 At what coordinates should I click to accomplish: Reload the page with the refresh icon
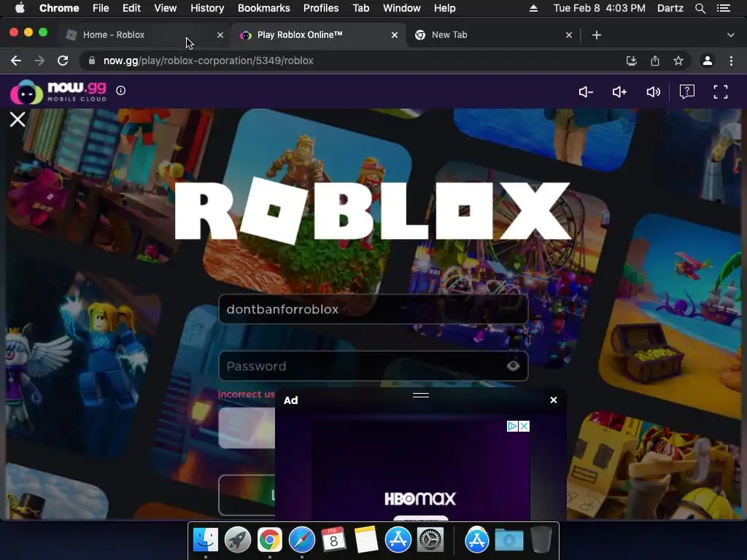63,61
